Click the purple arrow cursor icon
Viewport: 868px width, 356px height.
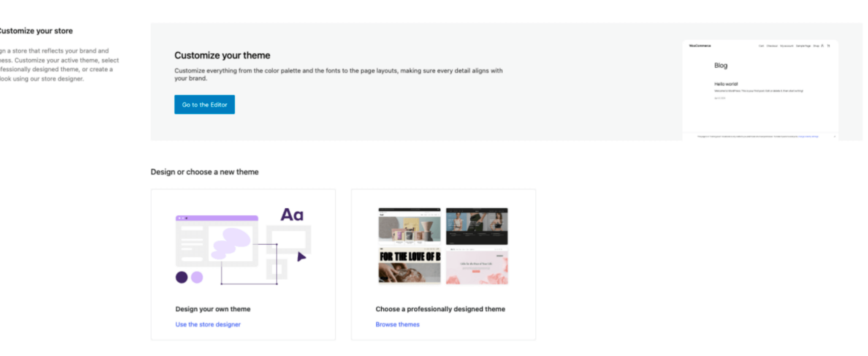click(301, 256)
